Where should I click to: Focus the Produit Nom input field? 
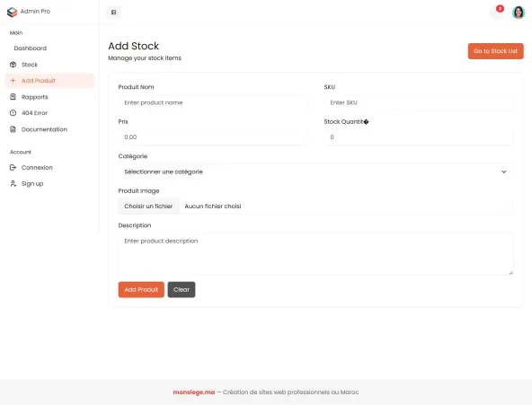tap(213, 102)
